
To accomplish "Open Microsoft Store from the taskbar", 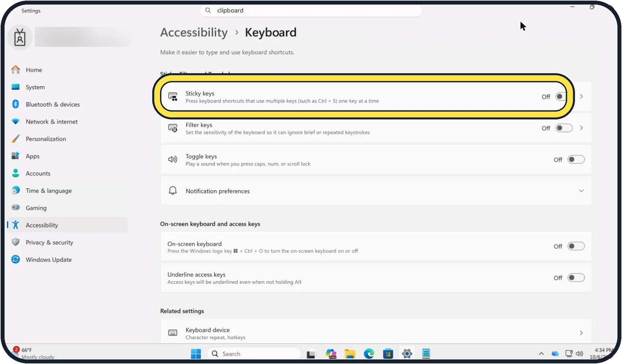I will tap(388, 354).
